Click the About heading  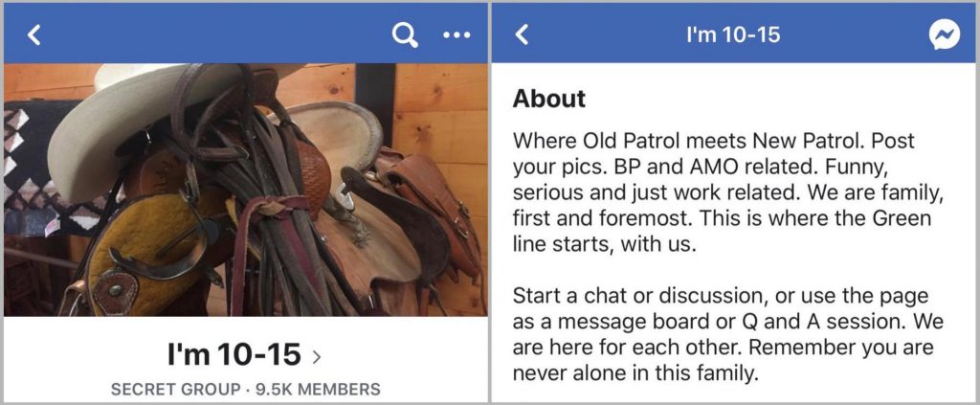coord(548,99)
